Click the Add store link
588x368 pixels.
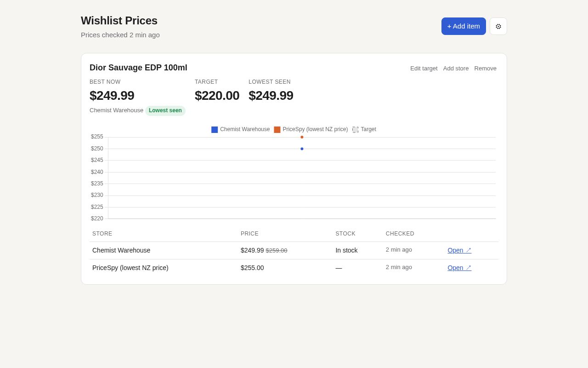coord(456,69)
